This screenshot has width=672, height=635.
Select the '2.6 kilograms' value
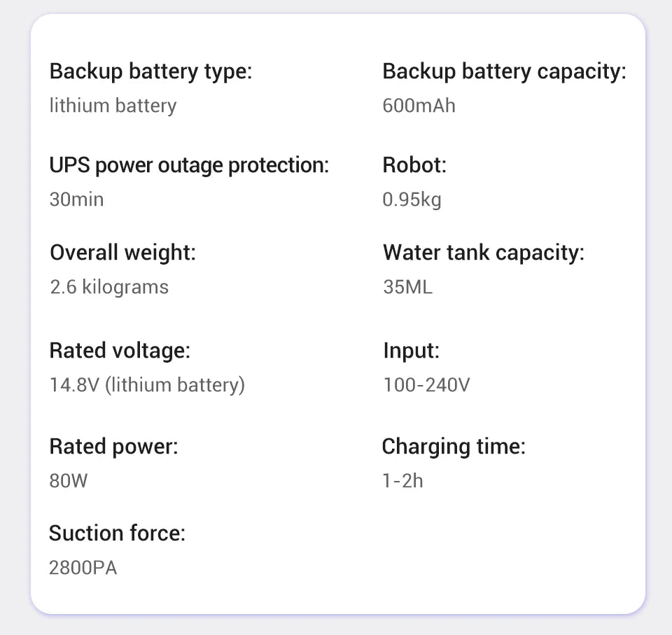pyautogui.click(x=109, y=287)
